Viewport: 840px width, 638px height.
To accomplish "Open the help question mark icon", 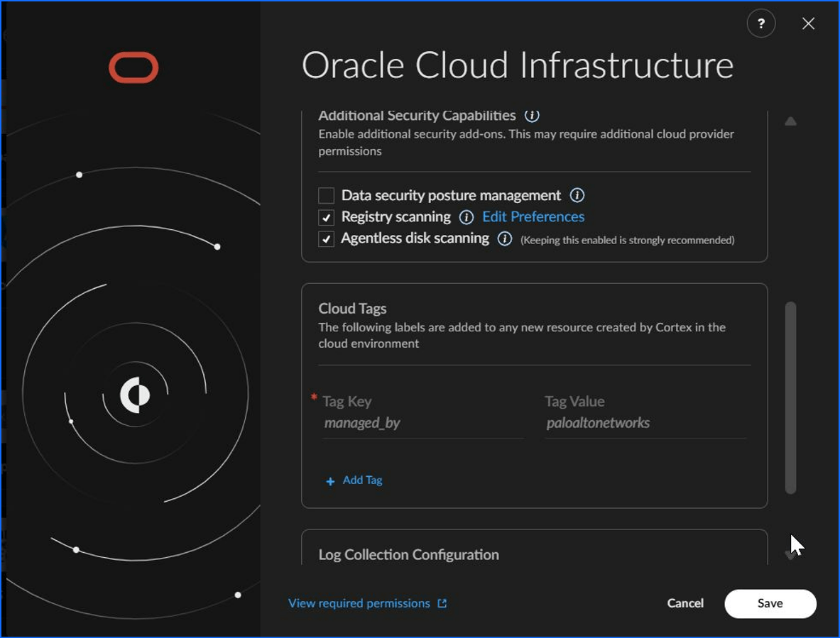I will point(760,23).
